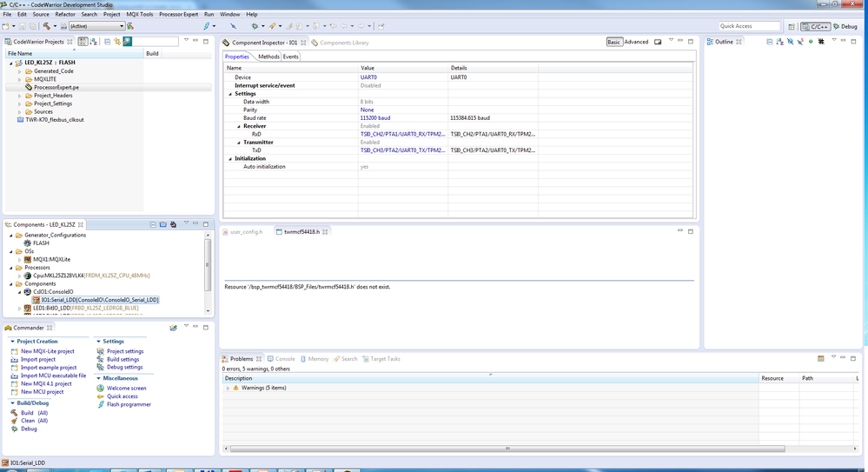868x472 pixels.
Task: Click the Problems view horizontal scrollbar
Action: click(507, 449)
